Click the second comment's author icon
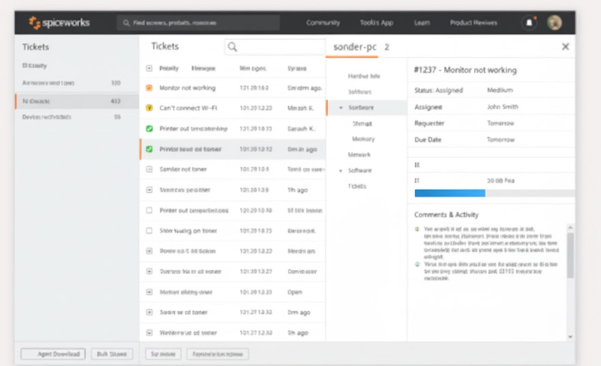This screenshot has height=366, width=601. [417, 264]
